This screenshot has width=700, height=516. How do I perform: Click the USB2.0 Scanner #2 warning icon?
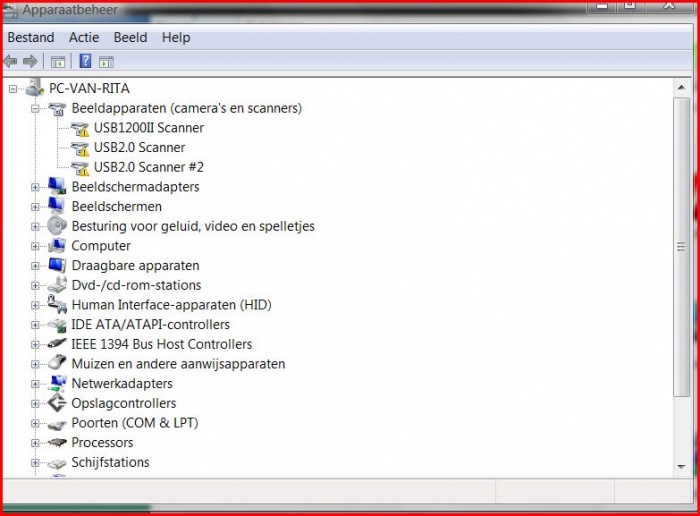point(80,168)
